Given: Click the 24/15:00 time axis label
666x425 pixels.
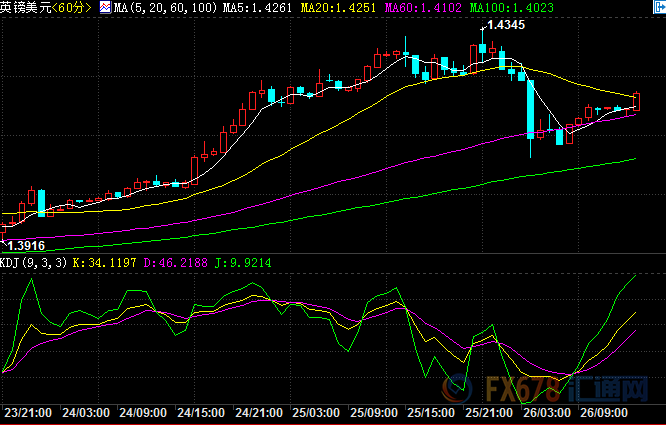Looking at the screenshot, I should (201, 413).
